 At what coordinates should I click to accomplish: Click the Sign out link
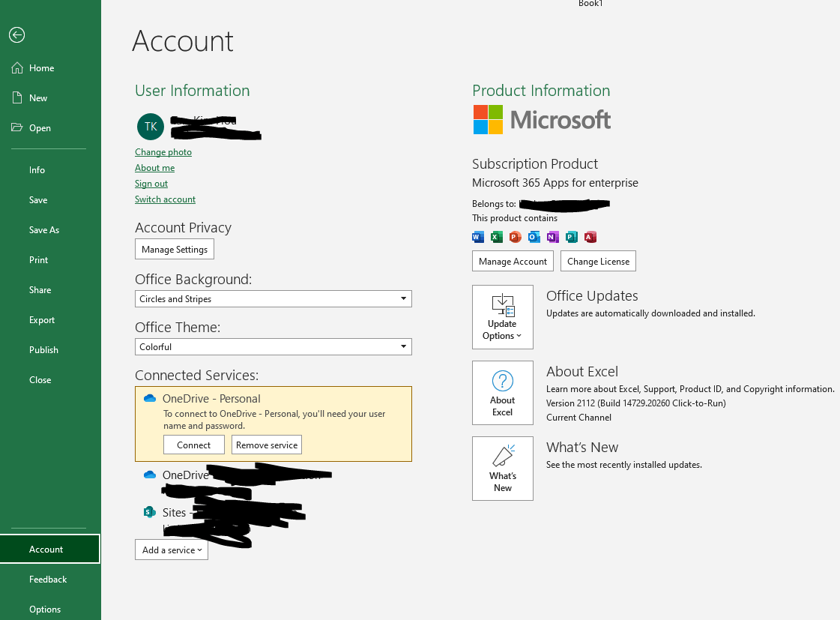pos(151,183)
